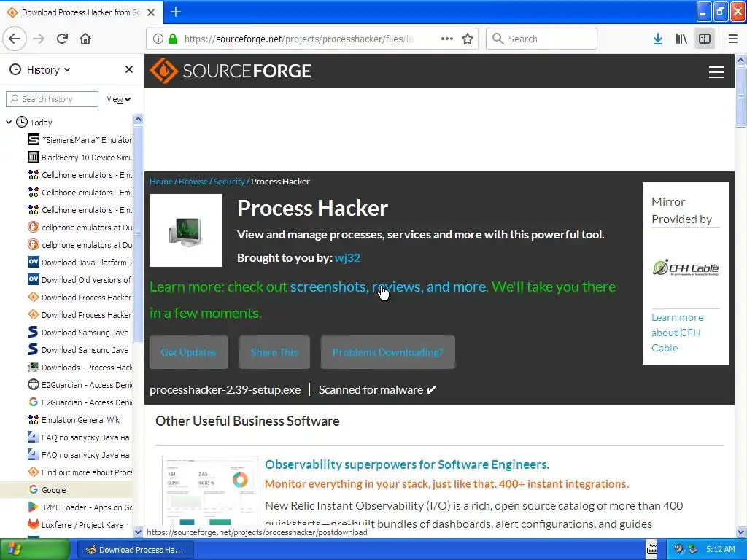
Task: Open the Firefox hamburger menu
Action: 733,39
